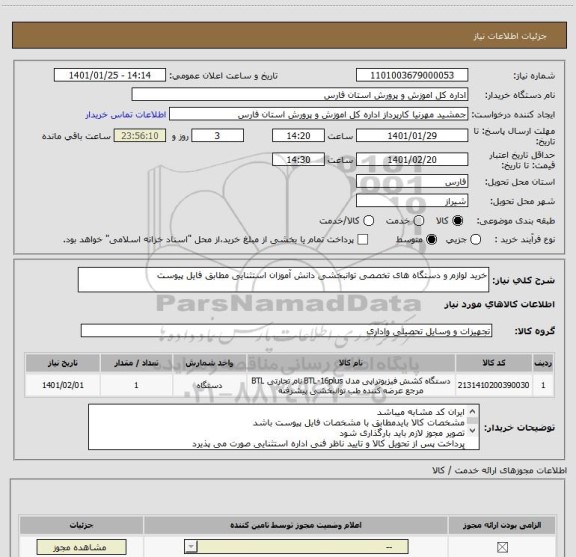Click the تعداد / مقدار column header
576x557 pixels.
tap(136, 363)
